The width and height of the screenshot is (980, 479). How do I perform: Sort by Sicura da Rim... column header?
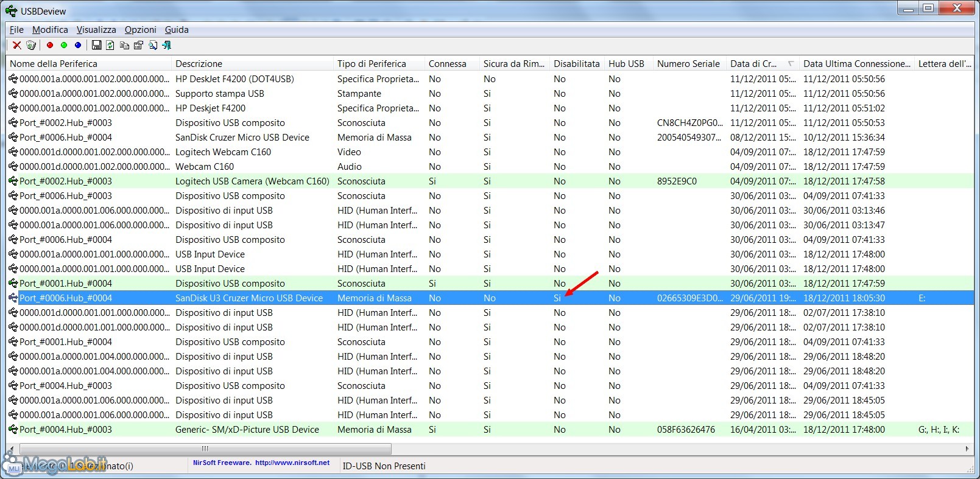[x=514, y=63]
